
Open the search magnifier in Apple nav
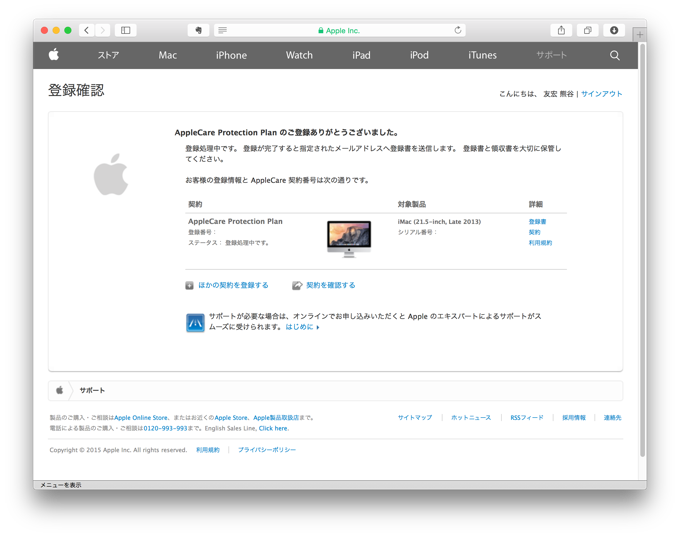[615, 55]
